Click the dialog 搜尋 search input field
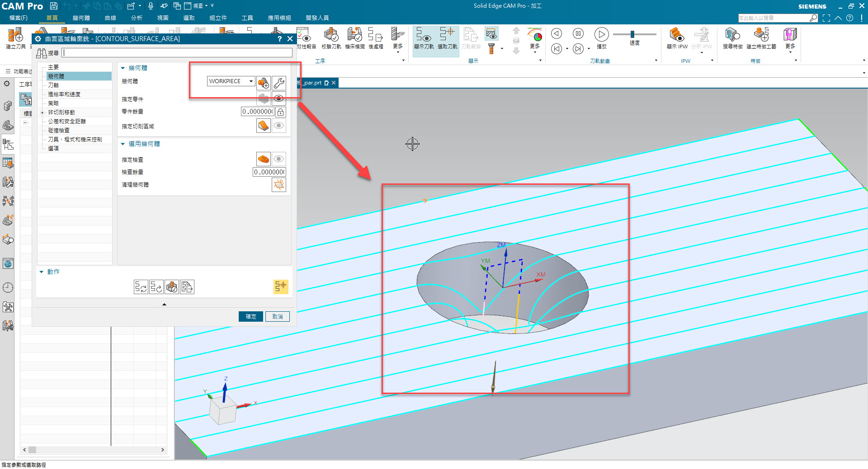The height and width of the screenshot is (469, 868). [177, 53]
